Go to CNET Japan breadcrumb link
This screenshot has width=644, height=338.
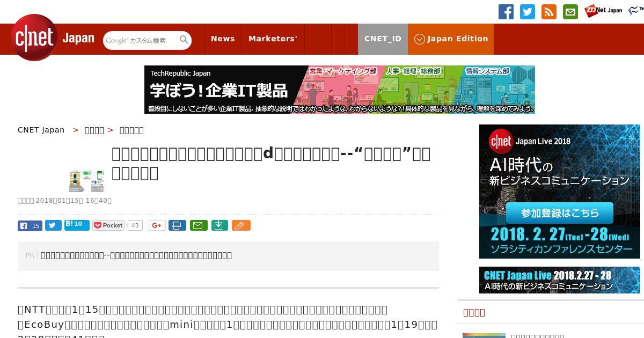(x=41, y=130)
